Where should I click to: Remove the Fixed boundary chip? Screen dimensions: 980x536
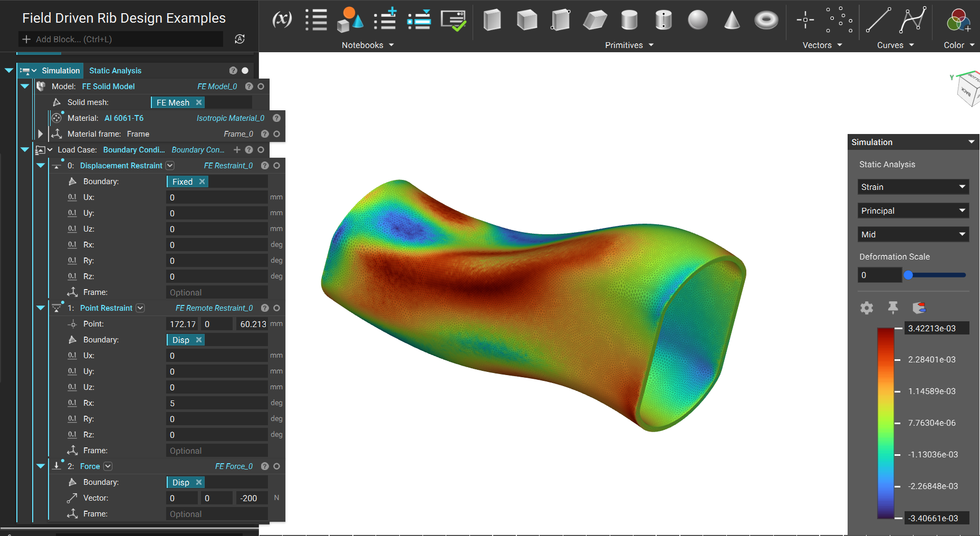coord(202,181)
